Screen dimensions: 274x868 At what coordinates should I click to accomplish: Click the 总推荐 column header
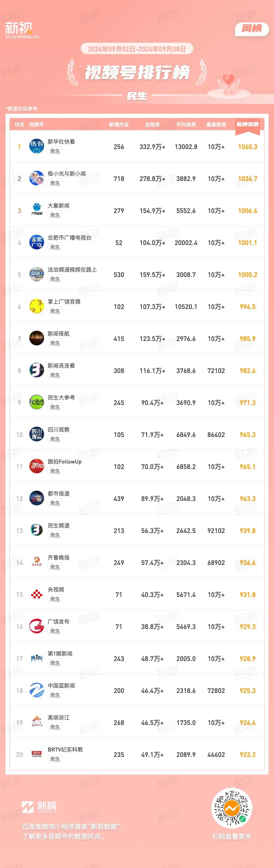(153, 125)
